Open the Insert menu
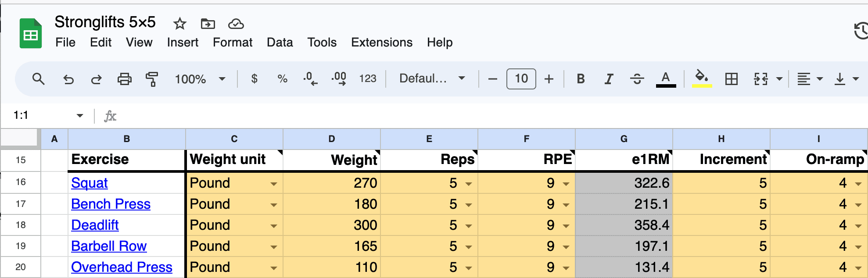 coord(183,43)
